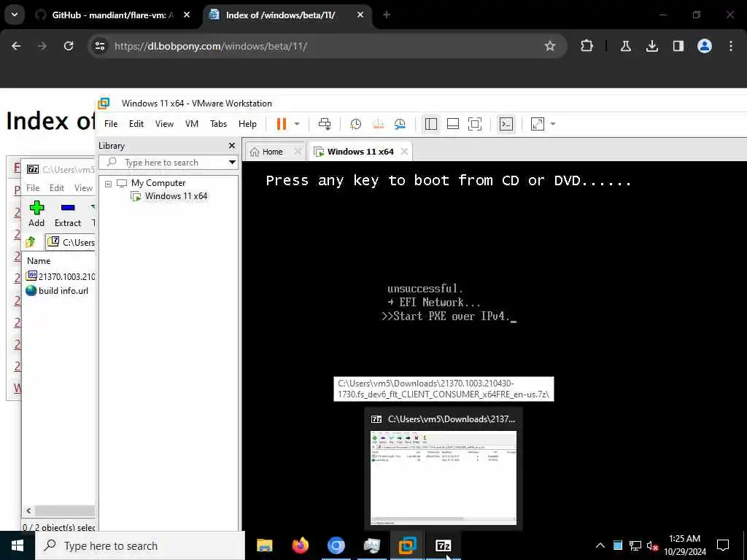Select build info.url in 7-Zip
The width and height of the screenshot is (747, 560).
click(x=57, y=291)
